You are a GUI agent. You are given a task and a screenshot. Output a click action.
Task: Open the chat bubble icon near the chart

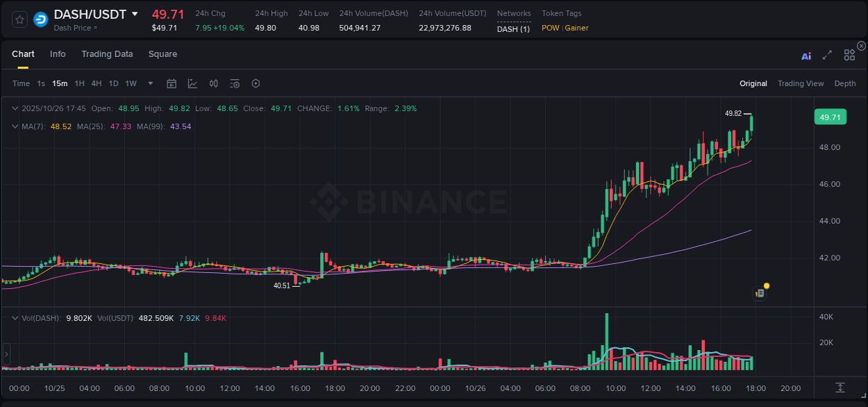(x=759, y=292)
